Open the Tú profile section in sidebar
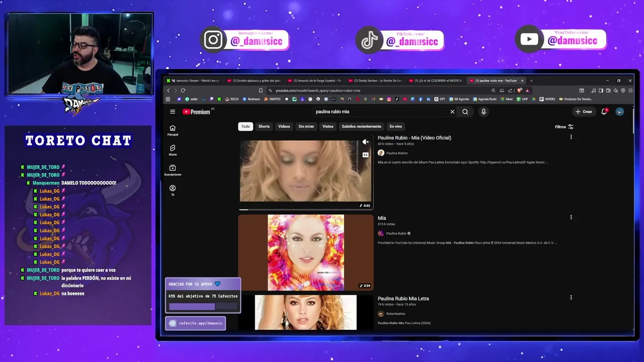This screenshot has width=644, height=362. pyautogui.click(x=173, y=190)
